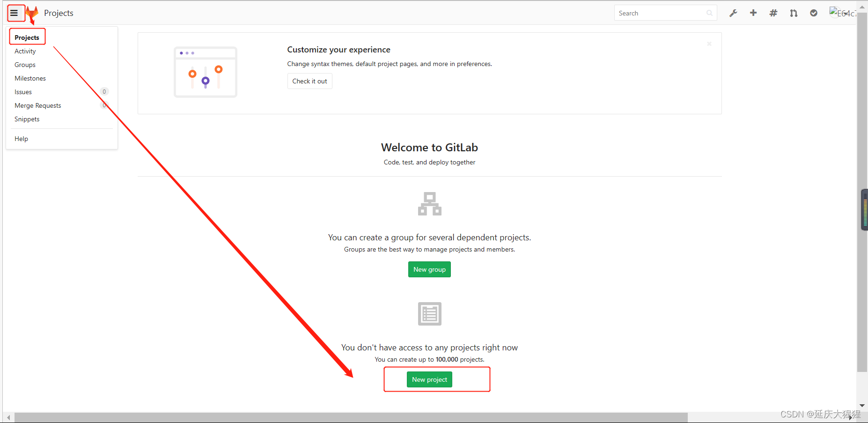868x423 pixels.
Task: Dismiss the Customize your experience banner
Action: [x=709, y=44]
